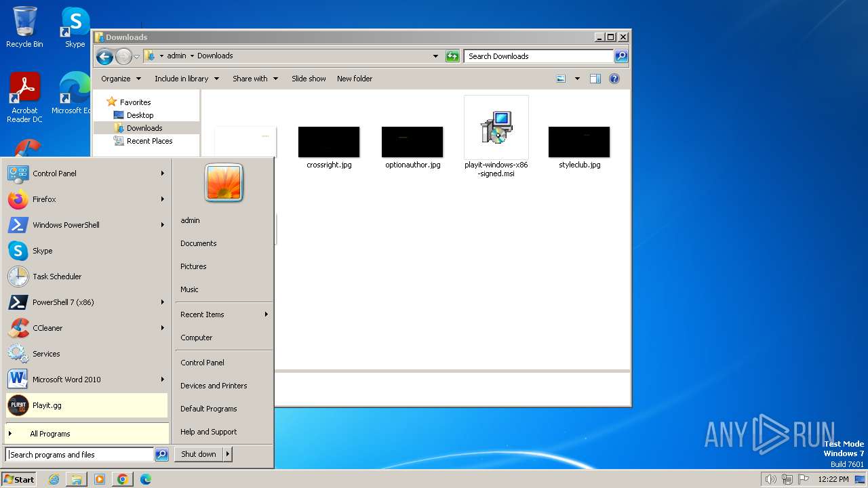This screenshot has width=868, height=488.
Task: Click the search magnifier in Downloads window
Action: pos(620,56)
